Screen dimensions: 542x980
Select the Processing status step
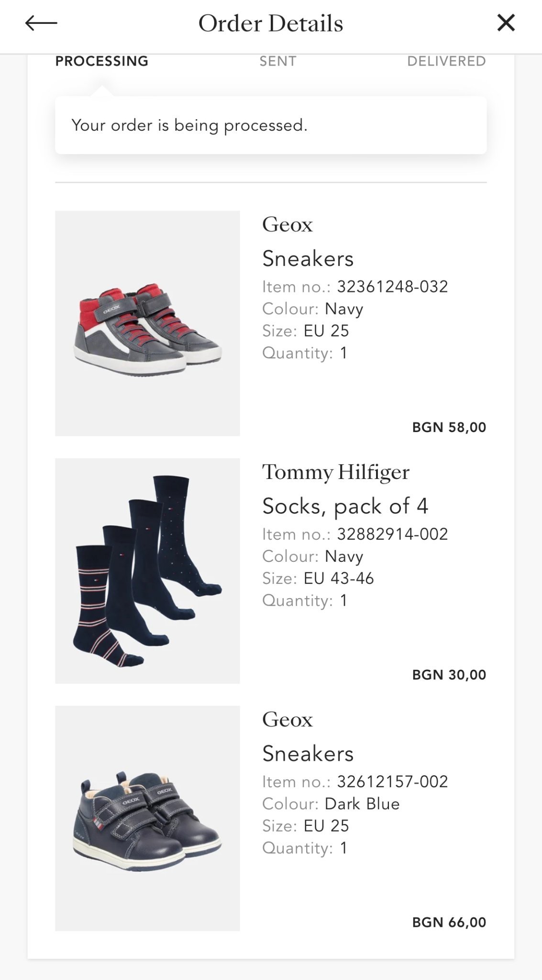(102, 61)
